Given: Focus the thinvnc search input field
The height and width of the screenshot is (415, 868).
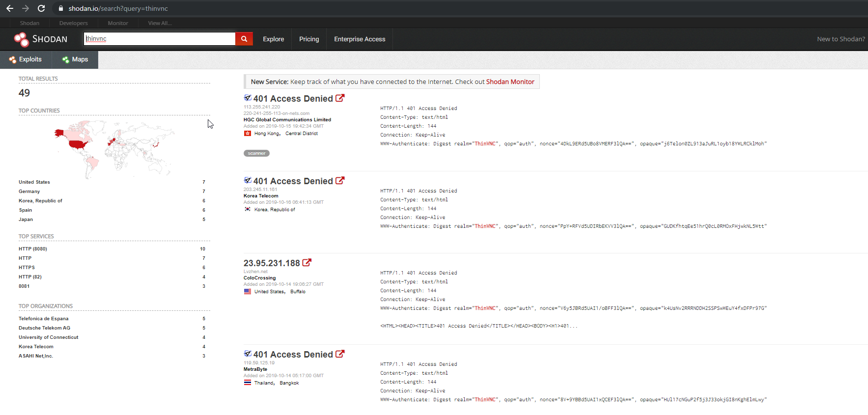Looking at the screenshot, I should (x=160, y=39).
